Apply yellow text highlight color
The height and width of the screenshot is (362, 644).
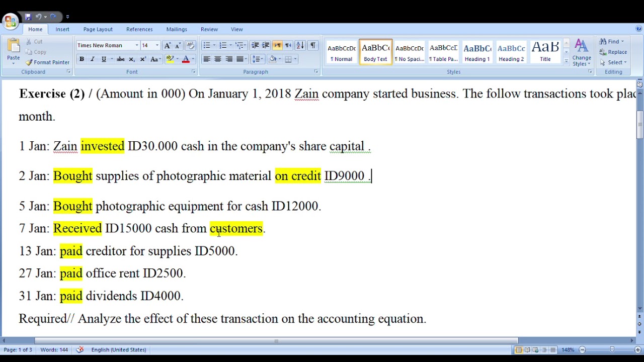(170, 59)
